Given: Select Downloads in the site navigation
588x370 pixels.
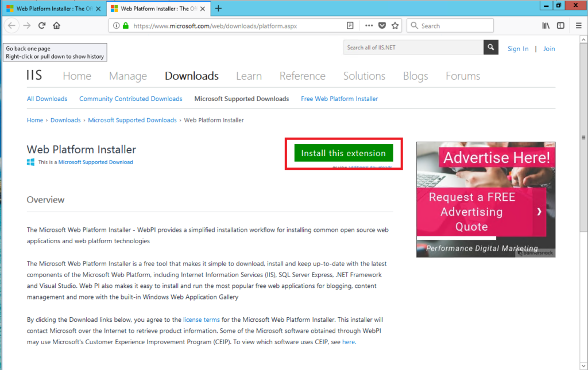Looking at the screenshot, I should (x=191, y=75).
